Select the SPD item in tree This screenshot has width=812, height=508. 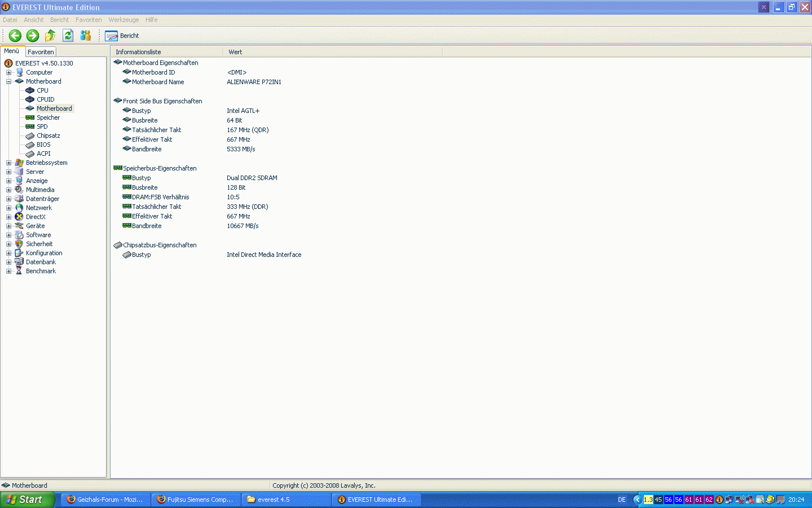tap(42, 126)
